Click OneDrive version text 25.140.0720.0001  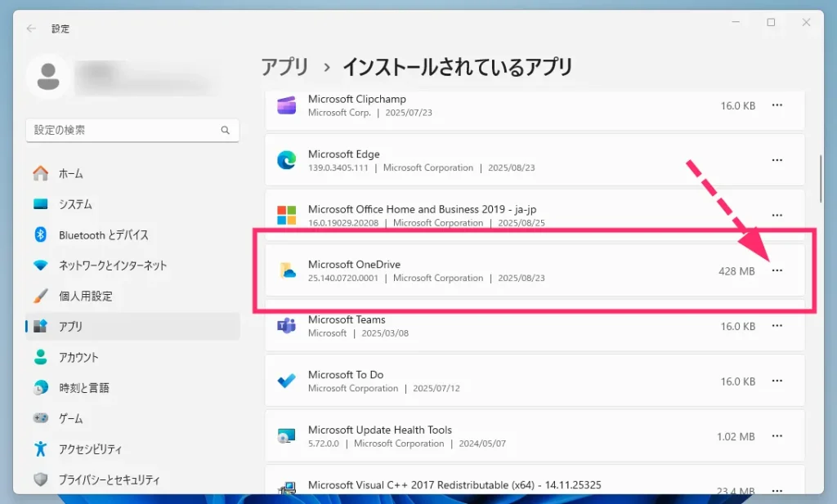[x=342, y=278]
